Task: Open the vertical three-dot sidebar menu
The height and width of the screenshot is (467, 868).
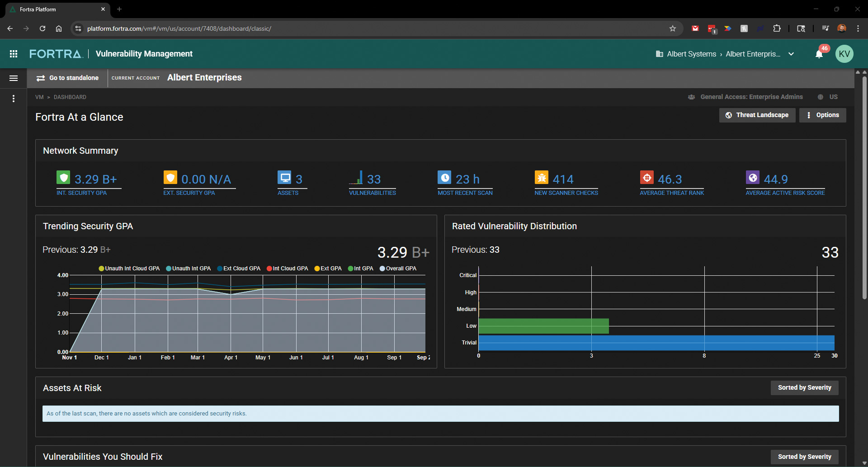Action: tap(14, 98)
